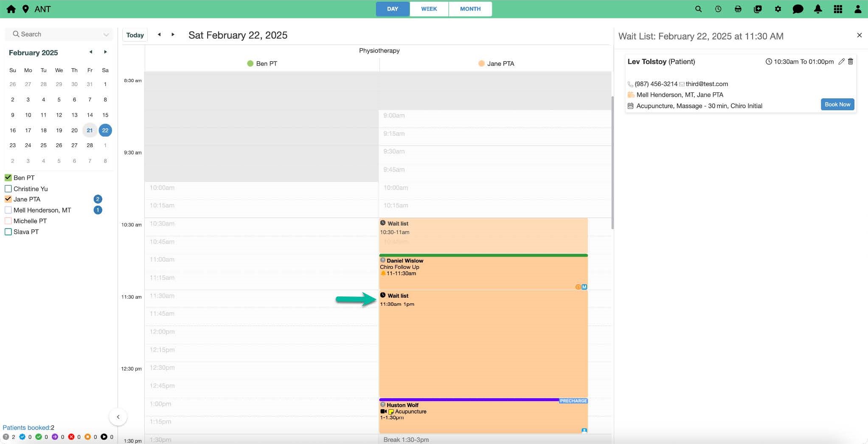Check the Slava PT checkbox
Viewport: 868px width, 444px height.
click(x=8, y=232)
